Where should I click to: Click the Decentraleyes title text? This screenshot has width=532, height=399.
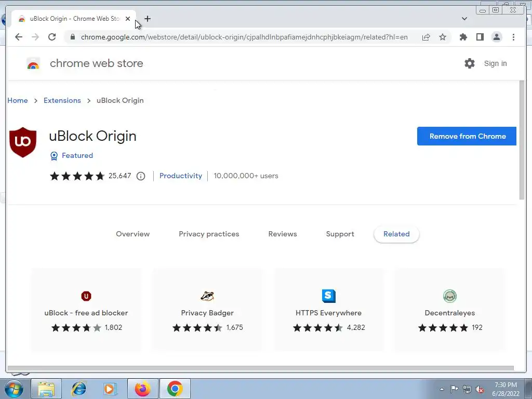[449, 313]
